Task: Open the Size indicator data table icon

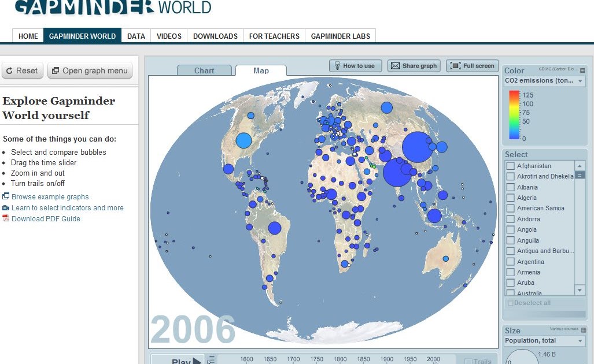Action: 584,330
